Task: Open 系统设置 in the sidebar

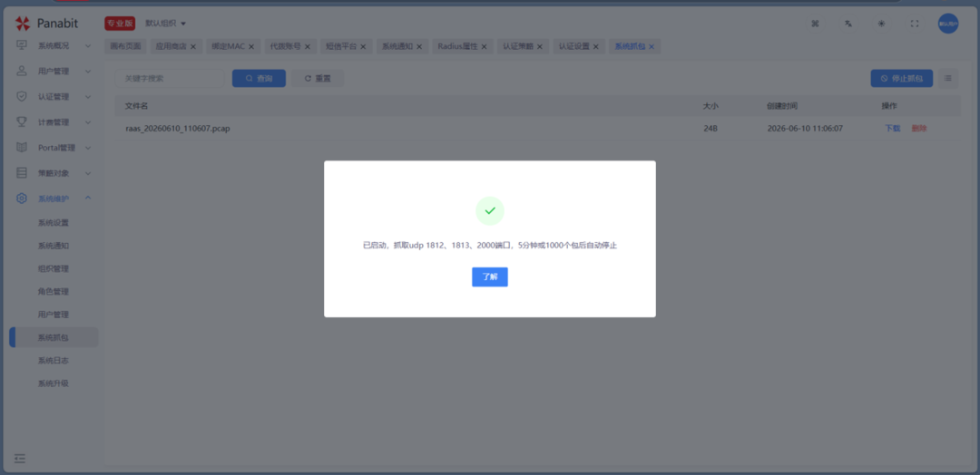Action: click(54, 223)
